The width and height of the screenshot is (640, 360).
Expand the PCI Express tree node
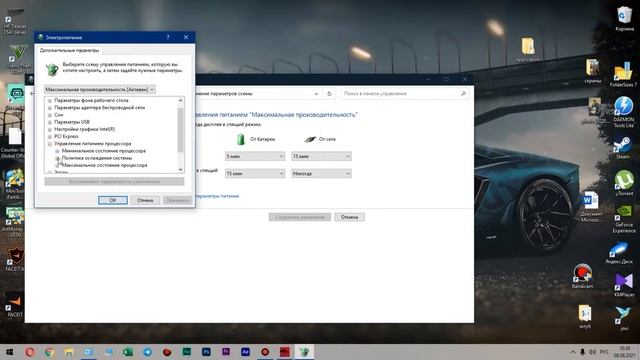coord(50,136)
